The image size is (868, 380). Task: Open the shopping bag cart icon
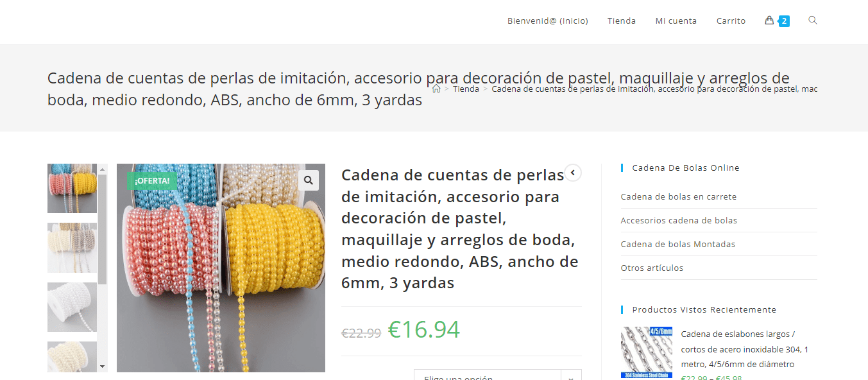click(769, 21)
